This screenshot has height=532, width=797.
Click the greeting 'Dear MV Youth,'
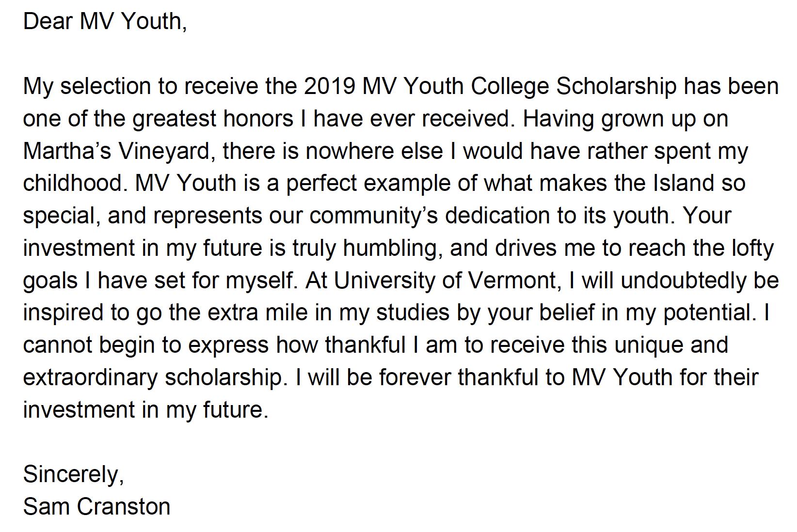click(105, 21)
